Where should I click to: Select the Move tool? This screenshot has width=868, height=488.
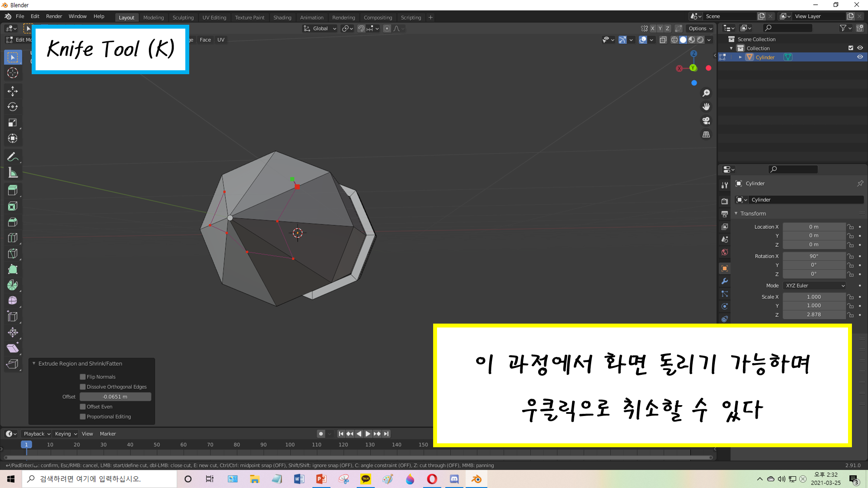pyautogui.click(x=13, y=91)
